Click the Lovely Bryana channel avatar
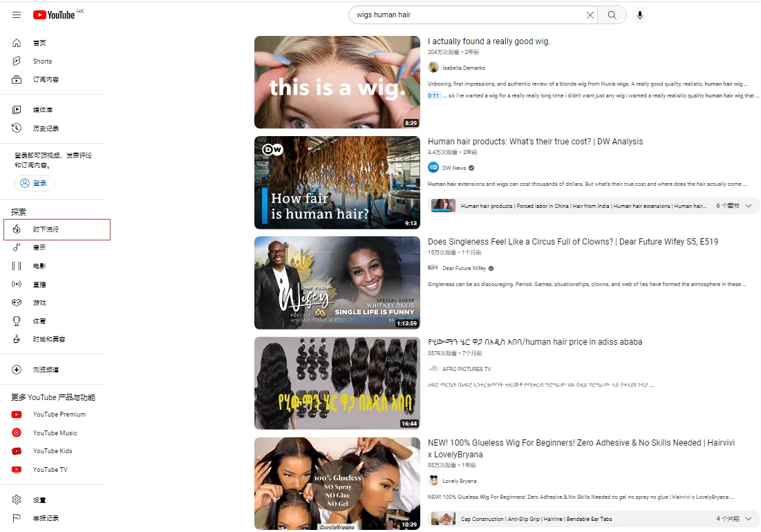This screenshot has height=532, width=761. tap(433, 481)
